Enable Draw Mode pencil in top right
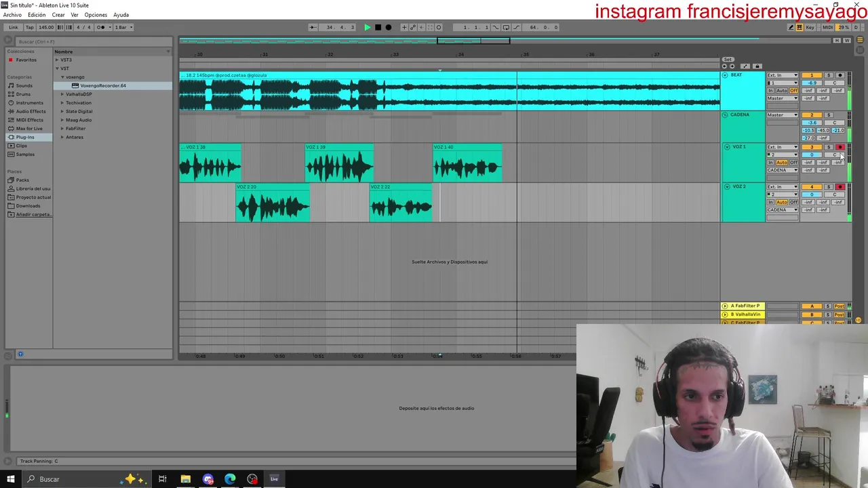The image size is (868, 488). (790, 27)
